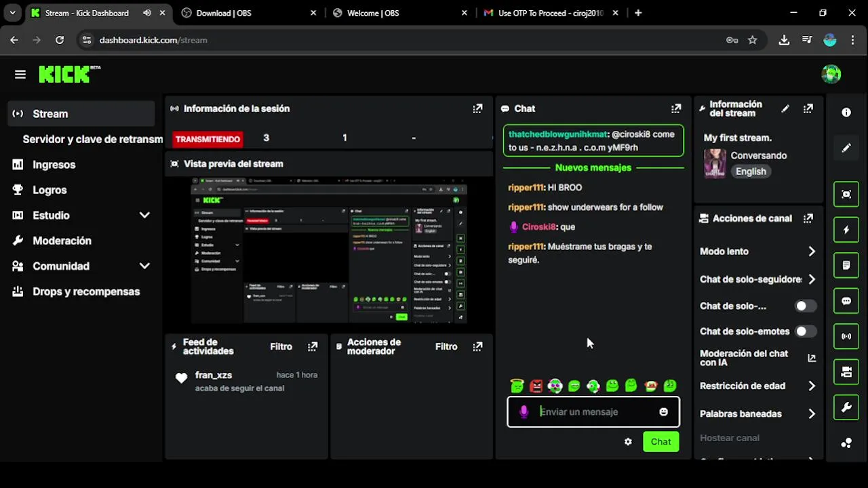Click the Conversando category thumbnail
Image resolution: width=868 pixels, height=488 pixels.
(x=715, y=163)
